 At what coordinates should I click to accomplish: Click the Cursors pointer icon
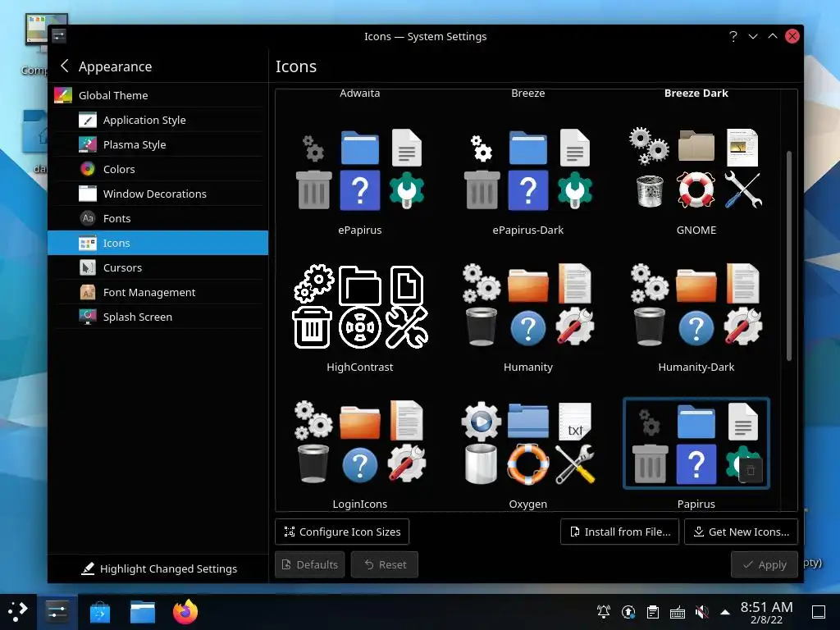87,268
